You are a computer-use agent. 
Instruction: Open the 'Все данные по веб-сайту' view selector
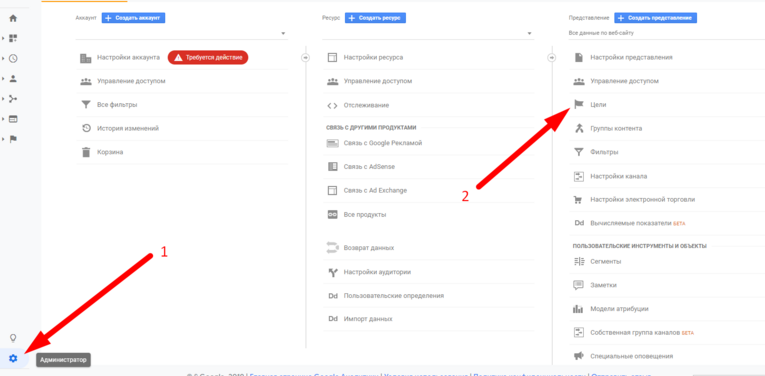tap(666, 33)
